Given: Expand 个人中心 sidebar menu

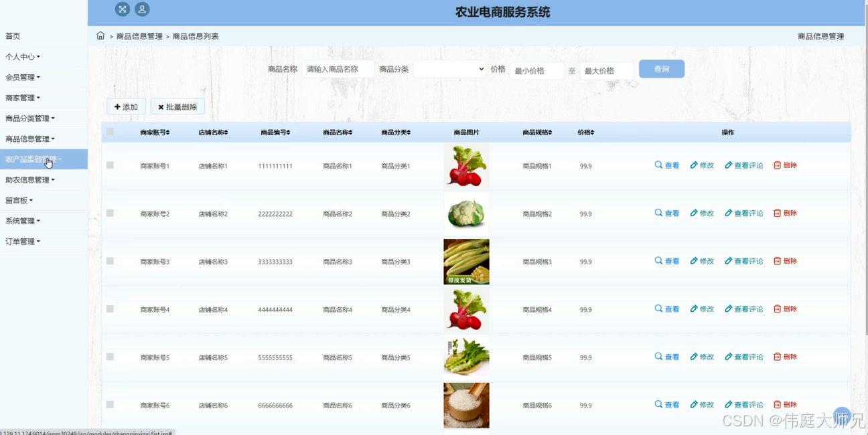Looking at the screenshot, I should click(x=23, y=57).
